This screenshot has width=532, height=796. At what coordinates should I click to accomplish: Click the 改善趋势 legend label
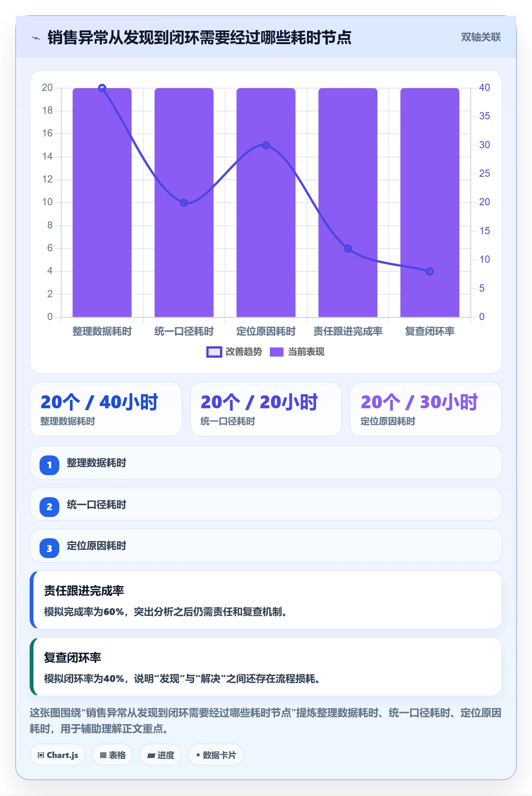point(244,352)
